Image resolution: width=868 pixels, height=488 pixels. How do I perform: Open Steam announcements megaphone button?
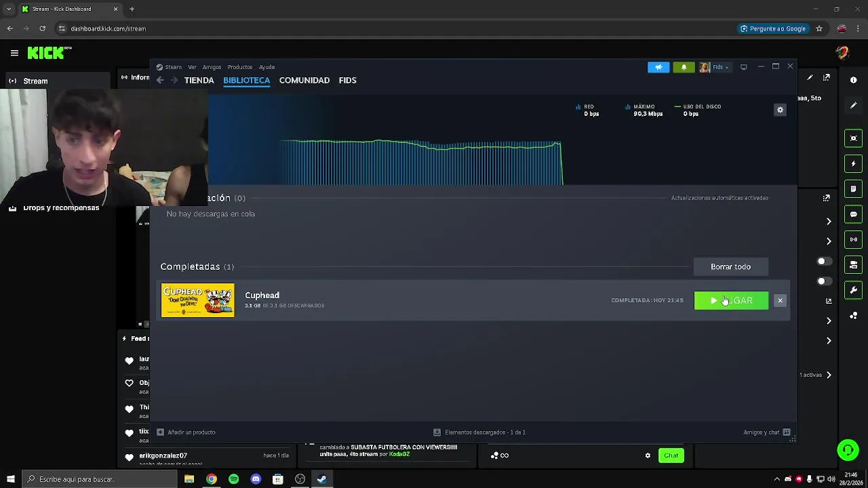click(658, 67)
